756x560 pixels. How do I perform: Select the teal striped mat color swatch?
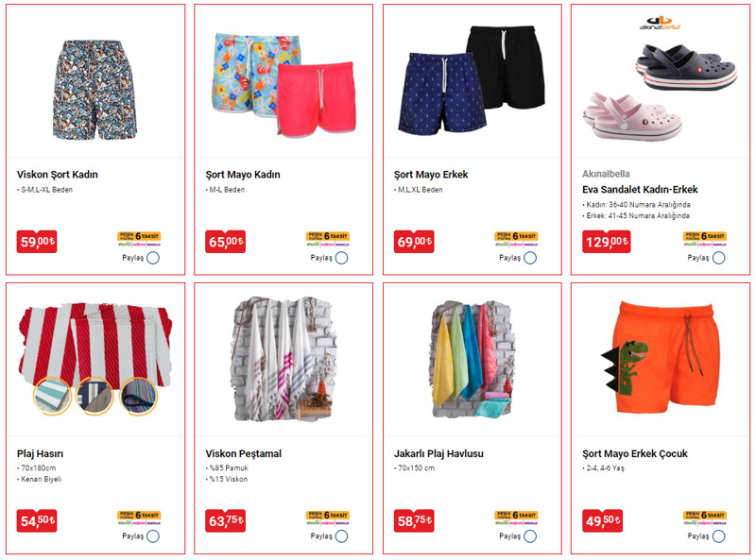tap(52, 396)
